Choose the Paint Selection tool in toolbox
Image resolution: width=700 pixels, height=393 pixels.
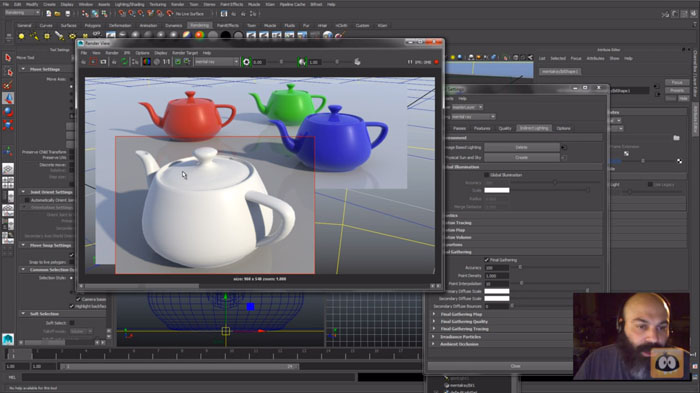point(8,85)
